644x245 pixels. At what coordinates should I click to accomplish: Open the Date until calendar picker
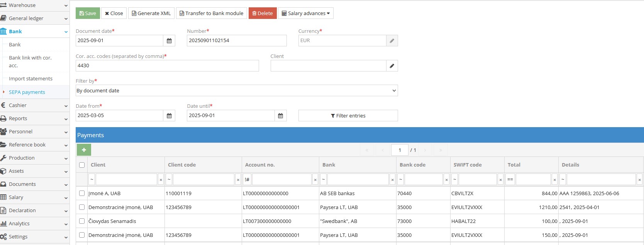[280, 116]
